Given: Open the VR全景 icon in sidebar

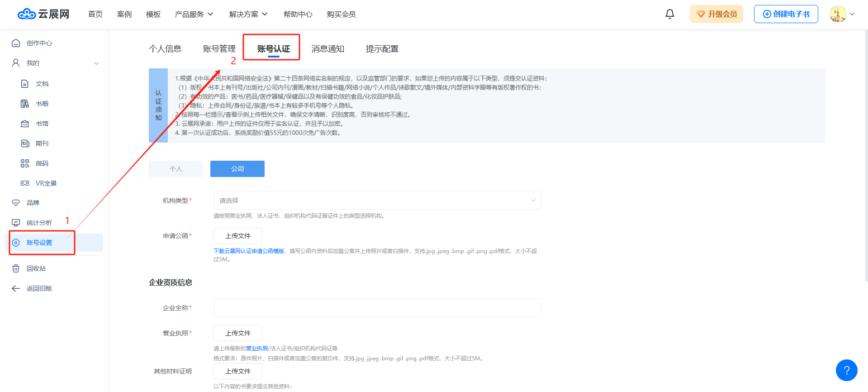Looking at the screenshot, I should (25, 183).
